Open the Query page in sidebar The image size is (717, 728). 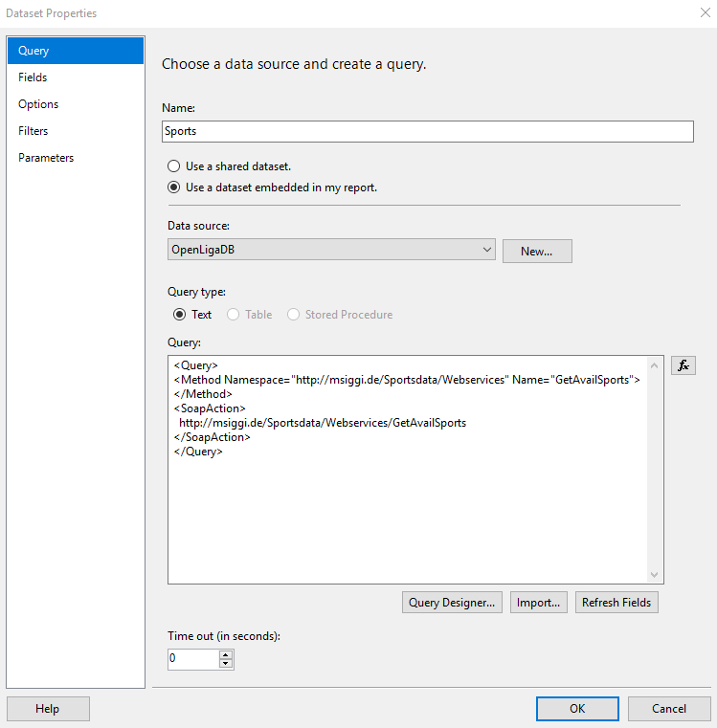click(75, 51)
